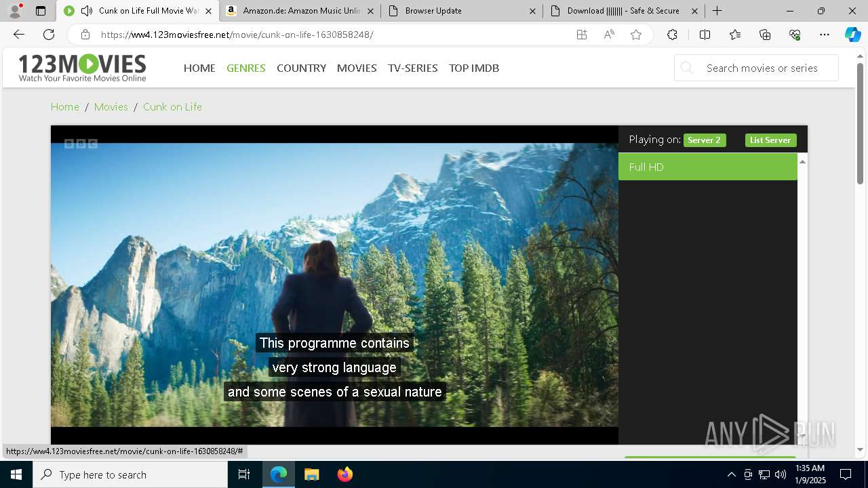
Task: Focus the Windows taskbar search box
Action: [x=130, y=474]
